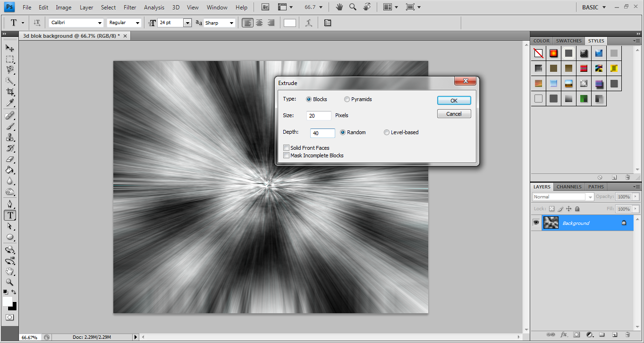
Task: Toggle character and paragraph panels icon
Action: coord(328,23)
